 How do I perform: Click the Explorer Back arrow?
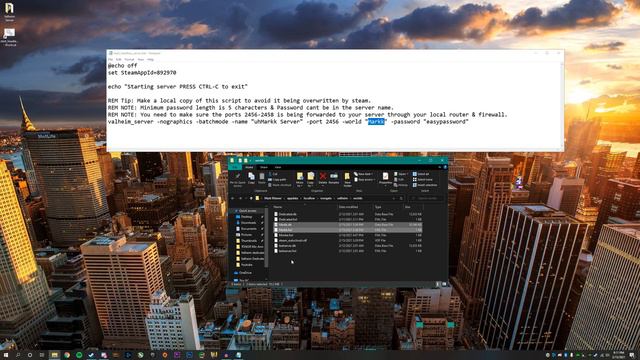[233, 198]
